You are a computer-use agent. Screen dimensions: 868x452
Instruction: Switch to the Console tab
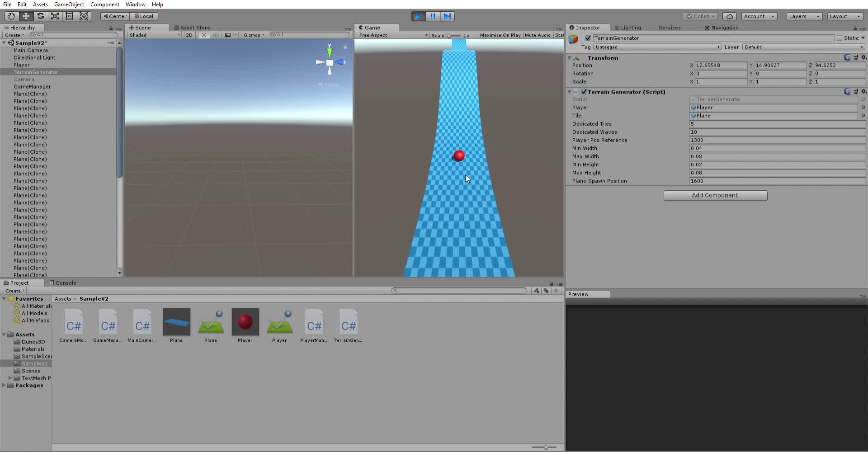[x=65, y=282]
